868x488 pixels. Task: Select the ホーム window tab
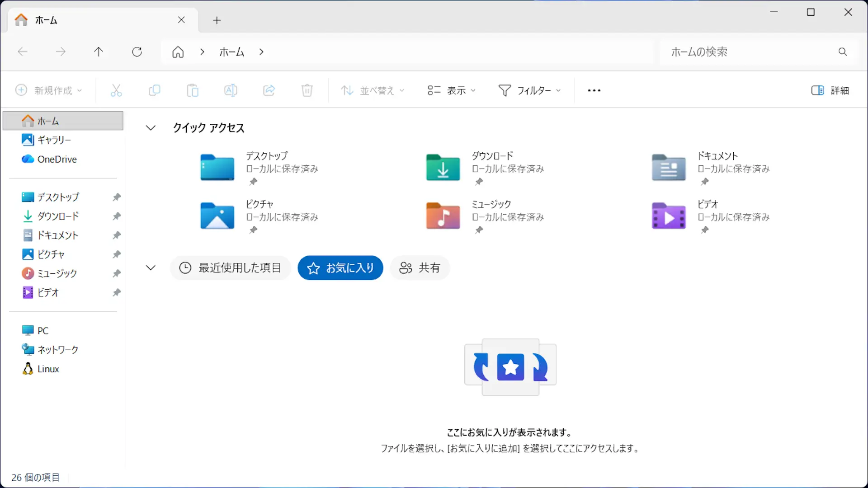click(x=103, y=20)
